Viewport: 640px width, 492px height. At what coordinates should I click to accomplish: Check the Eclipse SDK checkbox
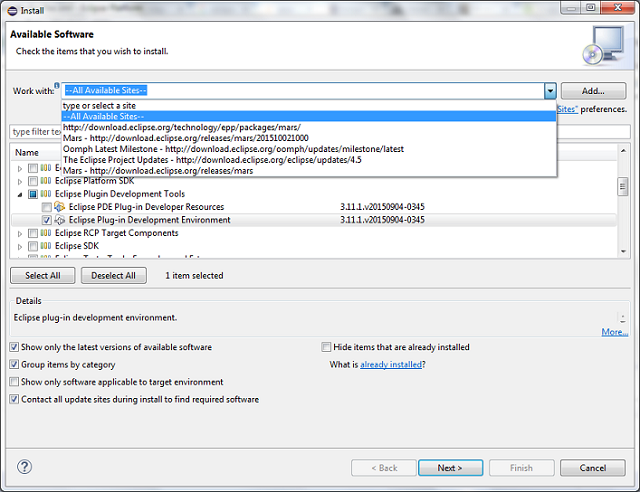33,246
